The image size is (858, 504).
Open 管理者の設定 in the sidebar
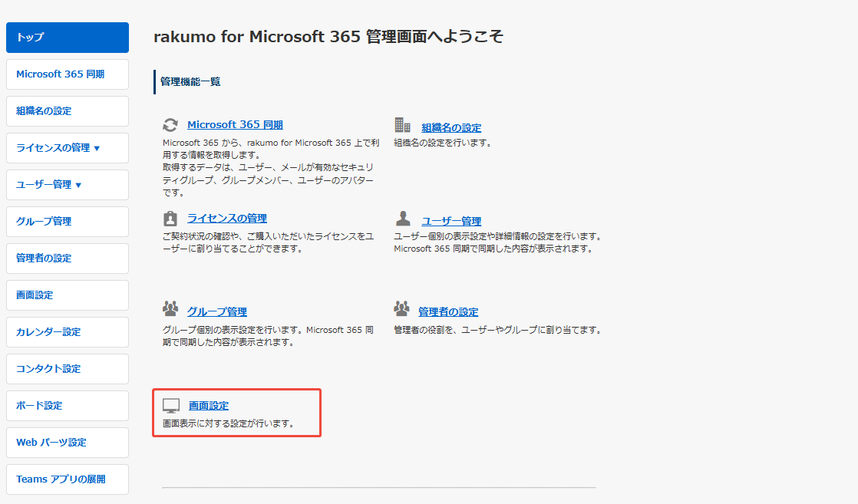(x=68, y=259)
